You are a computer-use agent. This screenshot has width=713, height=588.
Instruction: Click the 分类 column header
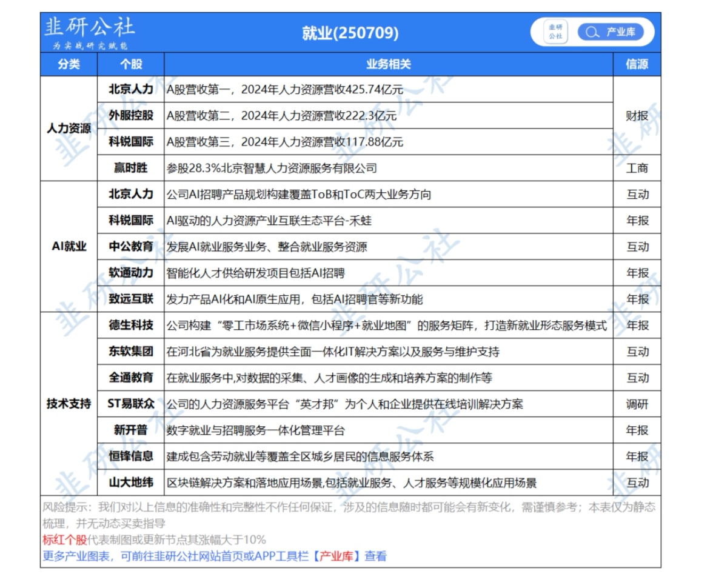(x=69, y=64)
